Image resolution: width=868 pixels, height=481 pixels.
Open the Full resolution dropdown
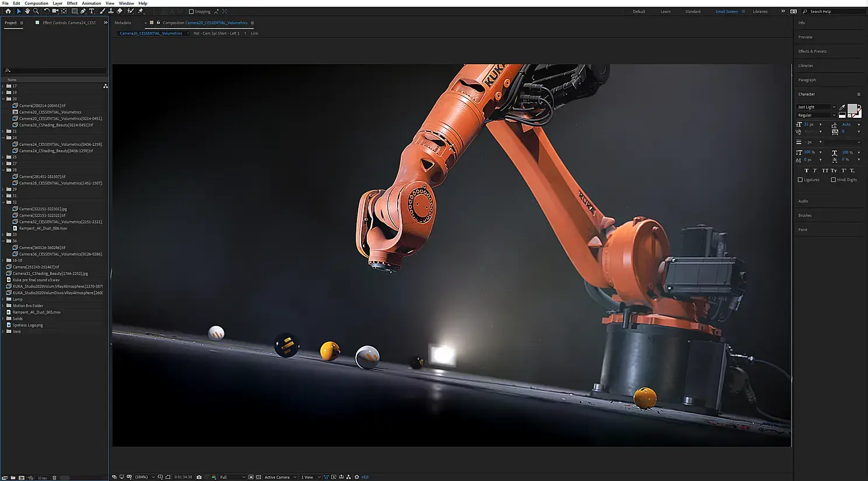pos(232,477)
